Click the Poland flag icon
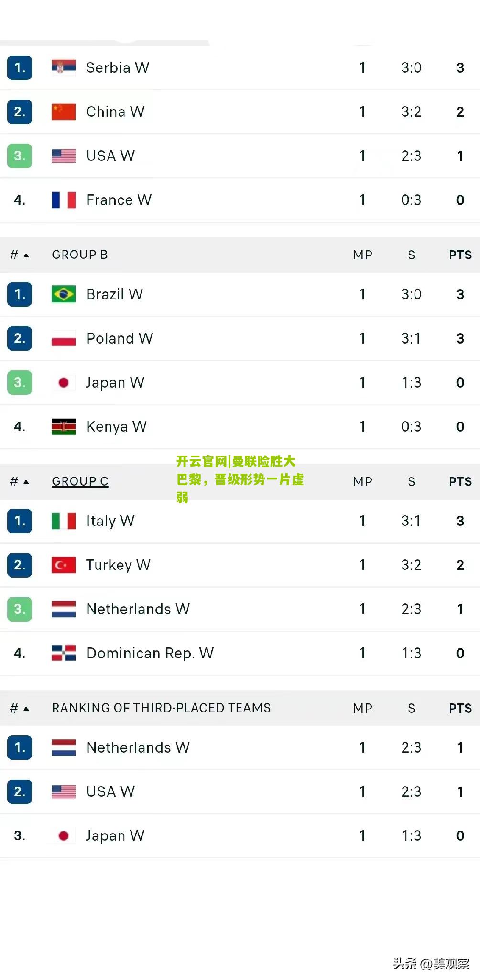480x980 pixels. pos(64,338)
